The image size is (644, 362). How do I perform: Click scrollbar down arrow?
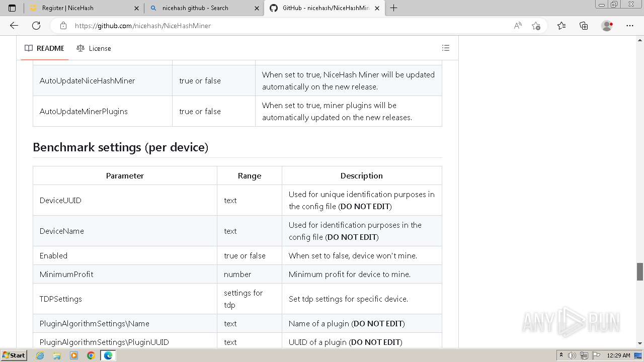click(x=640, y=343)
